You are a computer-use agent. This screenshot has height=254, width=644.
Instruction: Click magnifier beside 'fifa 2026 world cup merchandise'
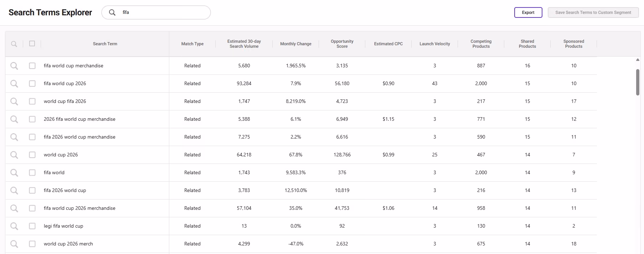coord(14,137)
